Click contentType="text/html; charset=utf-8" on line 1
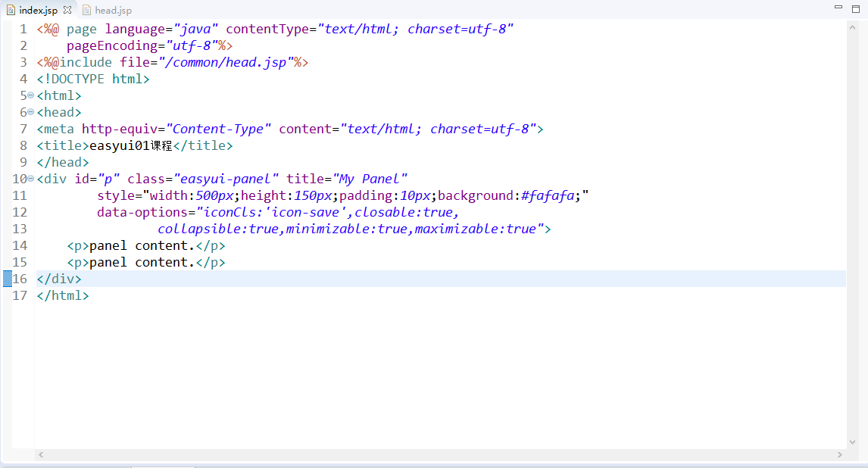This screenshot has width=868, height=468. pos(370,29)
